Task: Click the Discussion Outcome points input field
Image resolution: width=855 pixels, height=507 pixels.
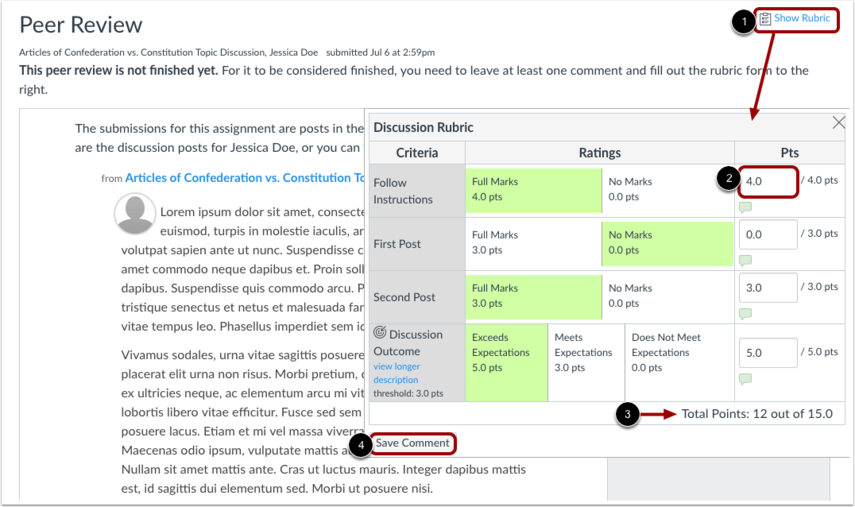Action: coord(768,353)
